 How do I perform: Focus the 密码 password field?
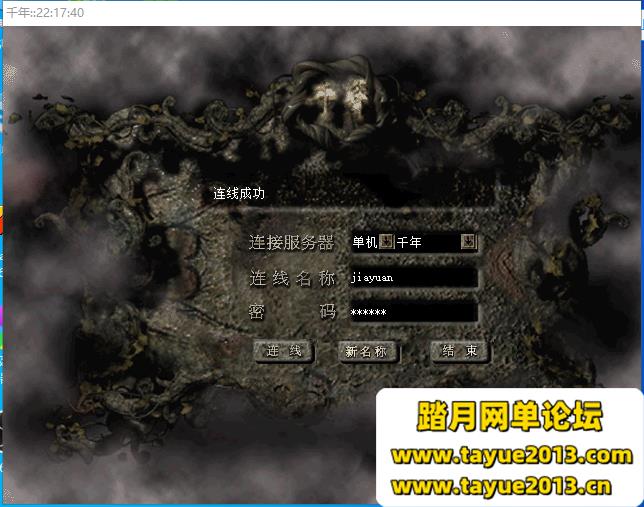414,313
